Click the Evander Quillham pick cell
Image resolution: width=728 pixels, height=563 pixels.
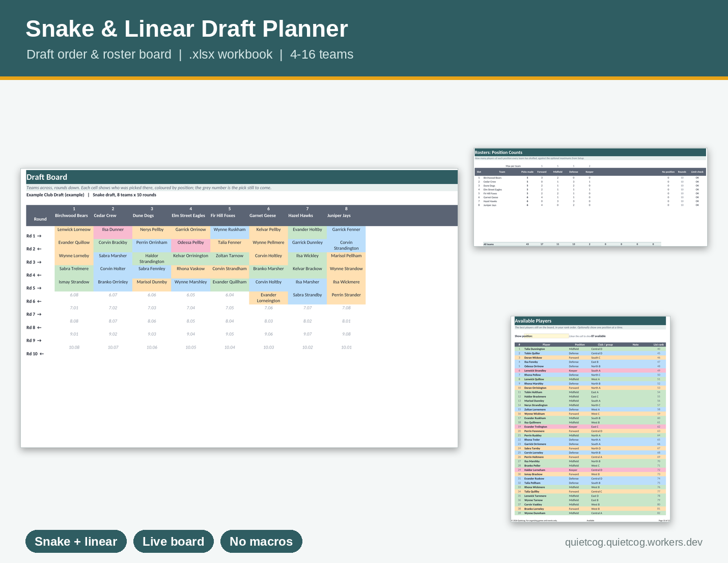tap(230, 285)
